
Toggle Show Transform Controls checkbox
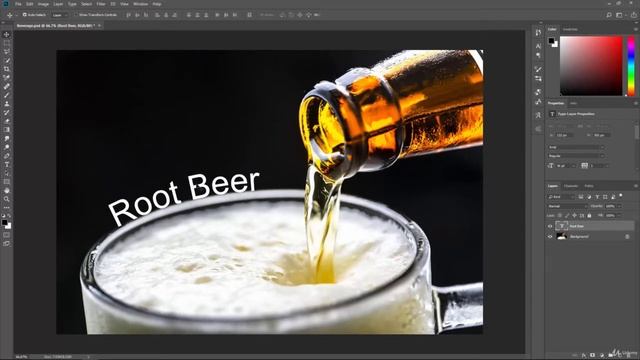pos(76,15)
